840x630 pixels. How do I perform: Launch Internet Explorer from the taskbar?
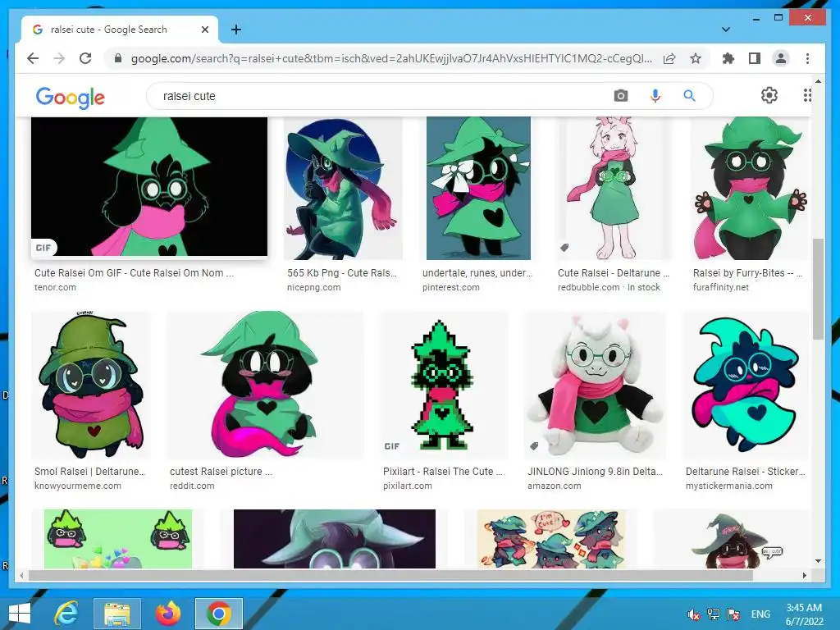pos(67,614)
